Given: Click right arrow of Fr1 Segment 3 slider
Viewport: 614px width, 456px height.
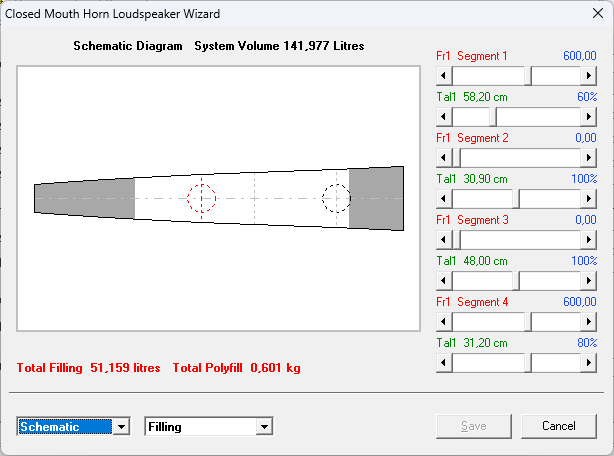Looking at the screenshot, I should click(x=589, y=240).
